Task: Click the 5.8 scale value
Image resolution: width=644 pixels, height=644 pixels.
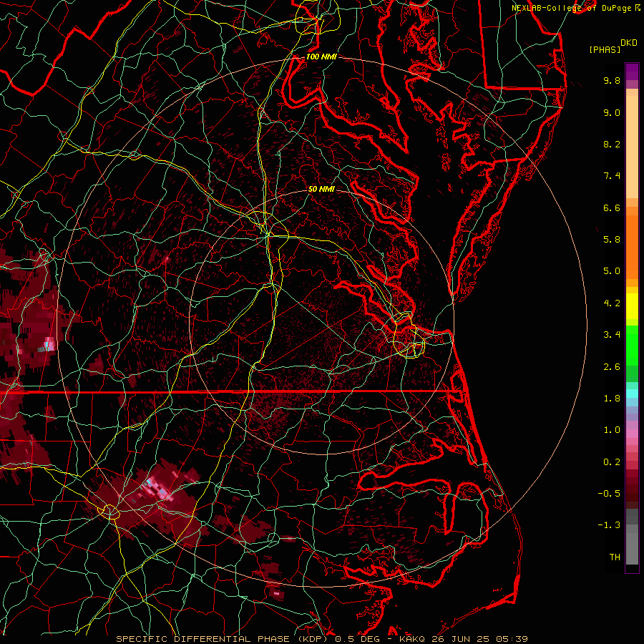Action: pos(612,240)
